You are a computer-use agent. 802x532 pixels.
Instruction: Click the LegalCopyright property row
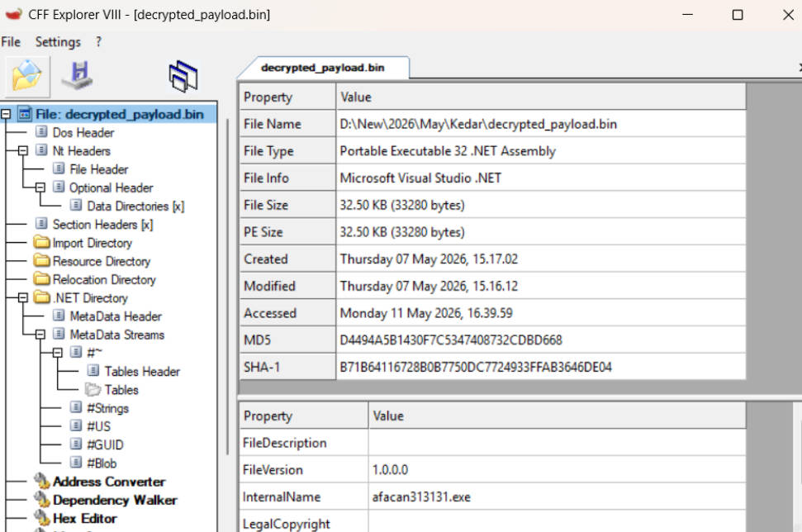[492, 522]
